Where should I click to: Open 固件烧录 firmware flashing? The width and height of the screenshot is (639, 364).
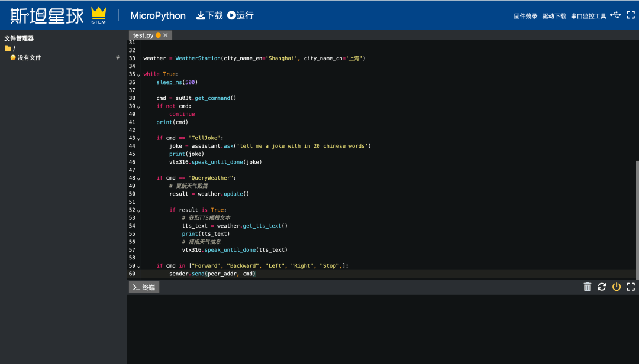point(525,17)
